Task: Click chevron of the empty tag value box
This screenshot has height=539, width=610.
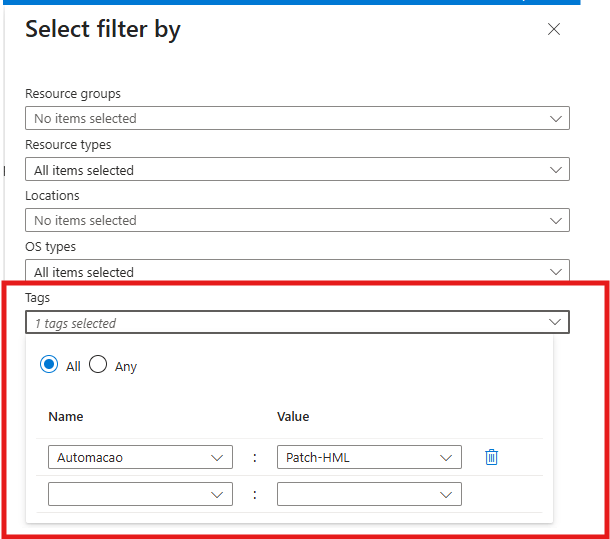Action: tap(446, 494)
